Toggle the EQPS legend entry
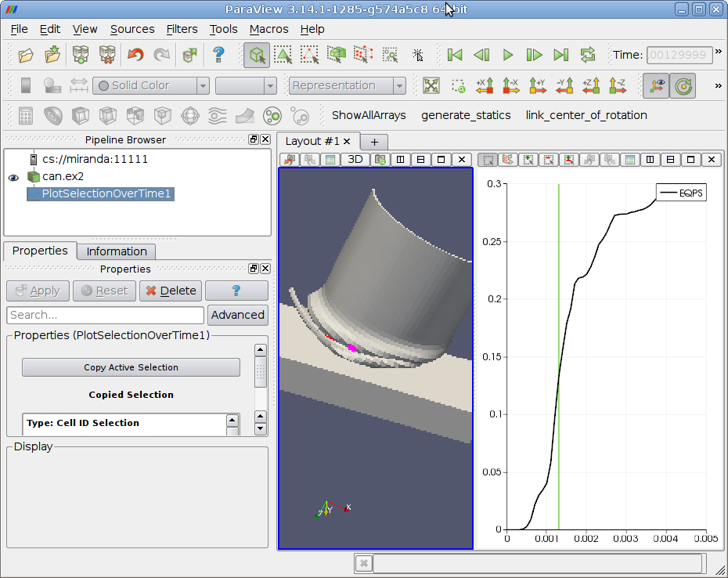 [x=681, y=193]
